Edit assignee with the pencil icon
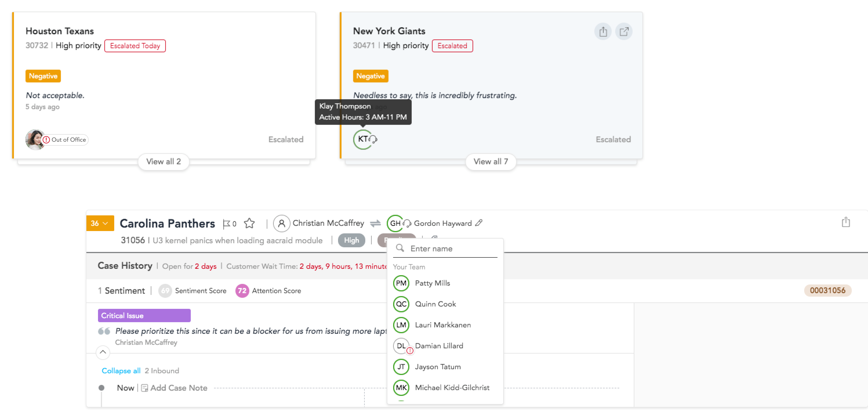Image resolution: width=868 pixels, height=411 pixels. click(478, 223)
